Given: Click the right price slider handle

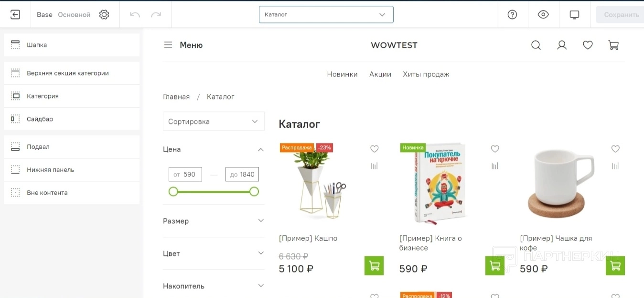Looking at the screenshot, I should (254, 191).
